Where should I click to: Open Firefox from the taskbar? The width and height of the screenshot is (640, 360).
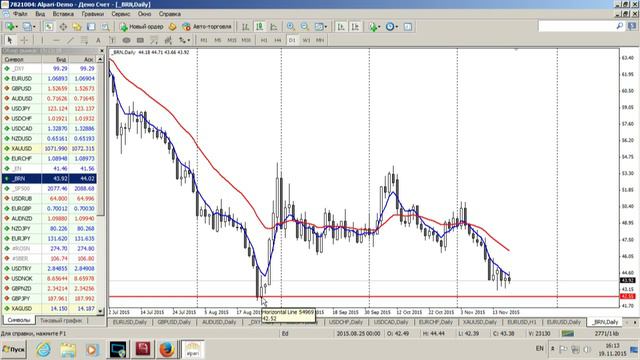pyautogui.click(x=167, y=349)
